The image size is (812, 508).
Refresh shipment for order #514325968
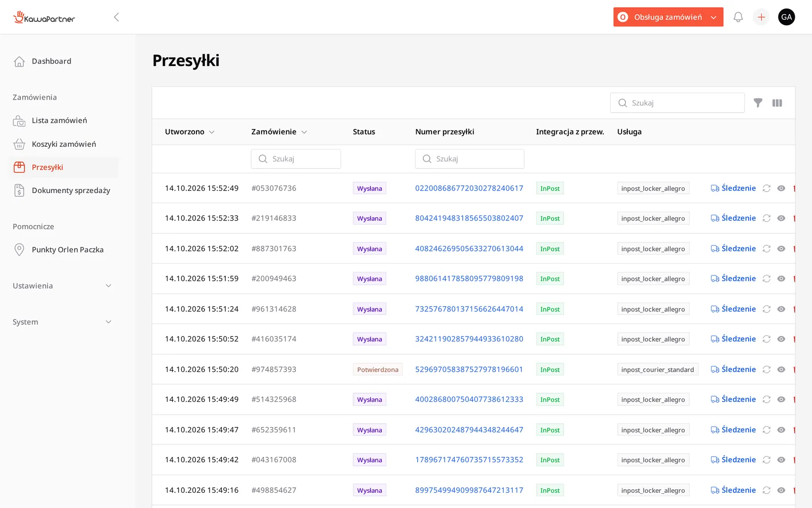pyautogui.click(x=766, y=400)
